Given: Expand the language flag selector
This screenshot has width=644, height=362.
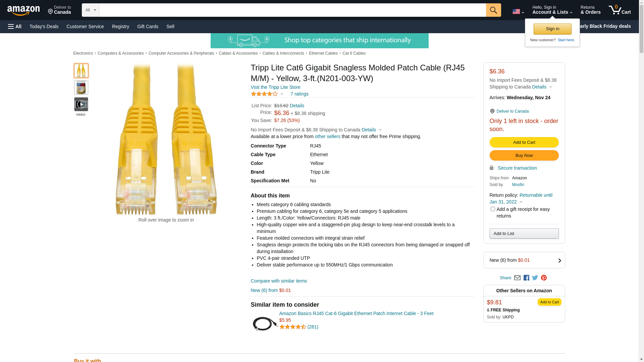Looking at the screenshot, I should [518, 12].
